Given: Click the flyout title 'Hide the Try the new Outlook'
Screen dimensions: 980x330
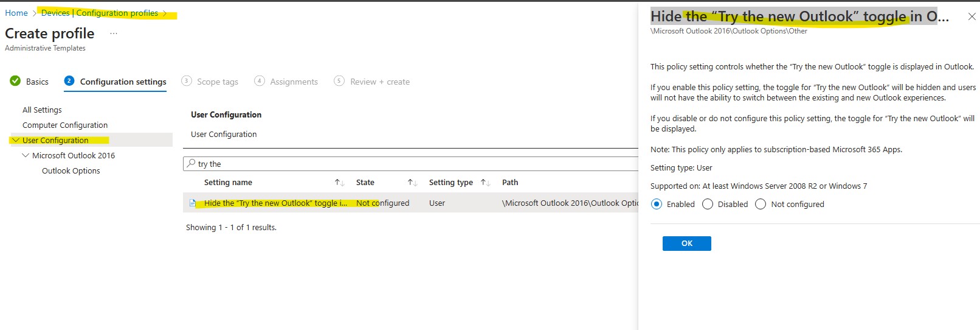Looking at the screenshot, I should point(799,16).
